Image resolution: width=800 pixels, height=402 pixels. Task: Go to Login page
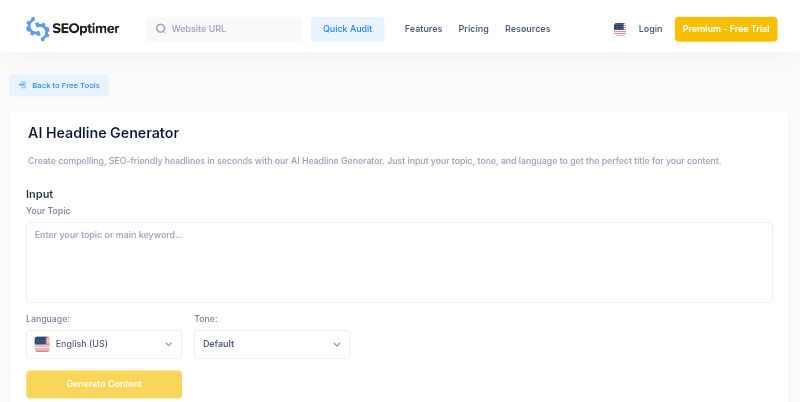point(651,29)
